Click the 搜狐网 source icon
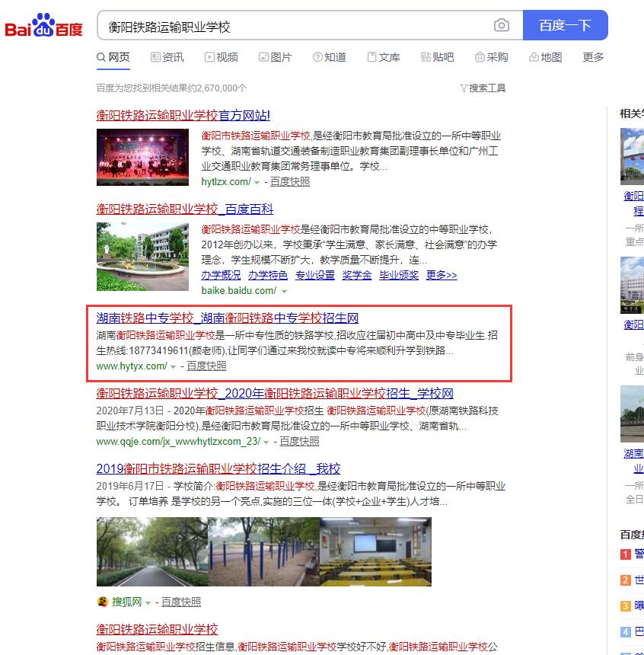Image resolution: width=644 pixels, height=655 pixels. (x=102, y=602)
